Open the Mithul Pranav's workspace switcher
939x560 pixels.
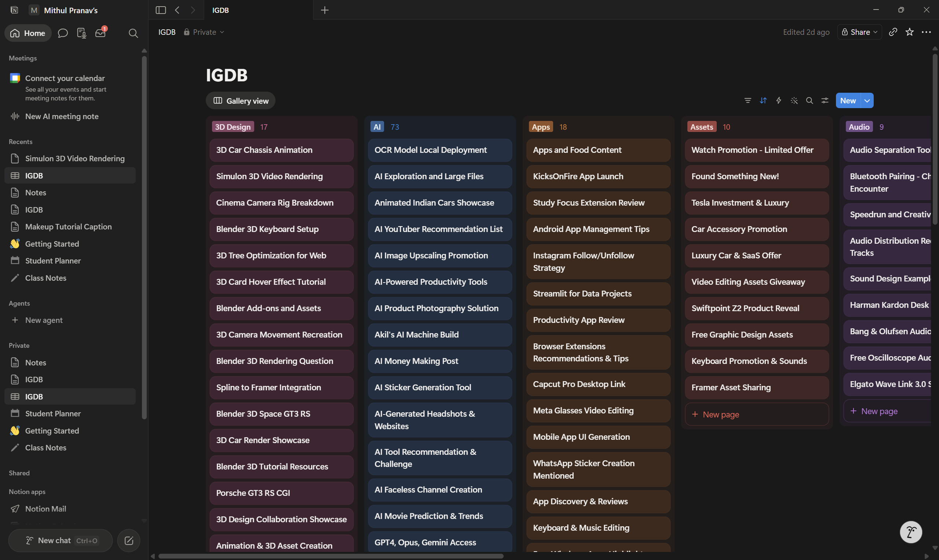pos(63,10)
